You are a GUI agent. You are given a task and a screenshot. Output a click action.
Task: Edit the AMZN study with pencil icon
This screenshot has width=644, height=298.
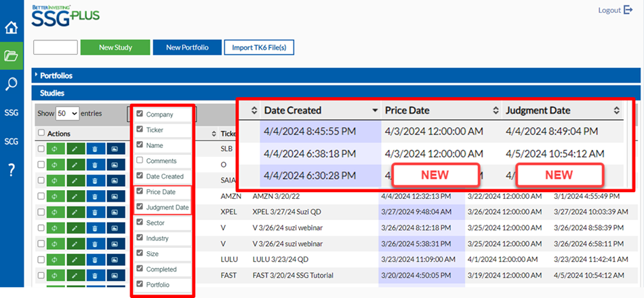75,196
